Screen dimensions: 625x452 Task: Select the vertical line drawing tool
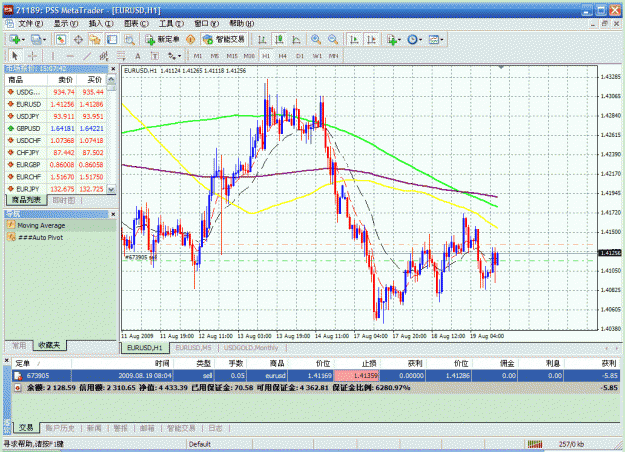click(53, 56)
